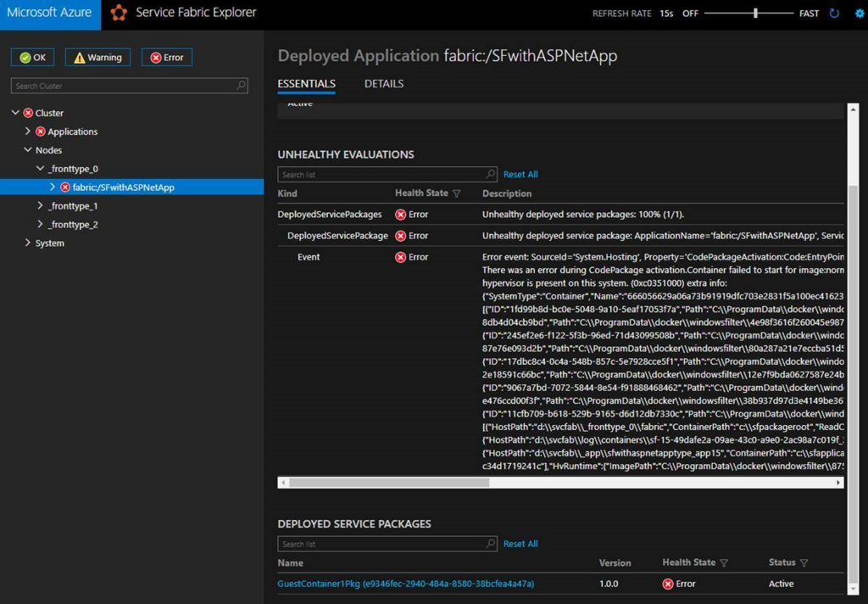Click FAST label of refresh rate slider
868x604 pixels.
click(809, 14)
